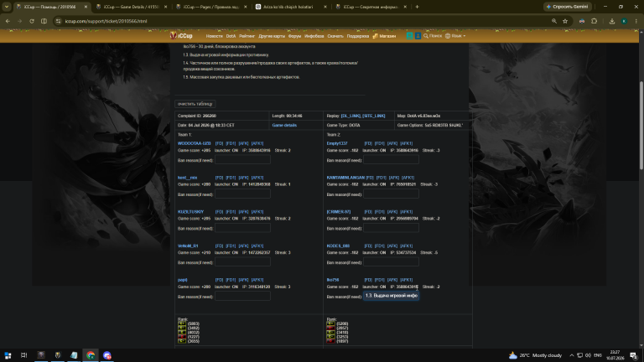Open the Рейтинг menu item
Image resolution: width=644 pixels, height=362 pixels.
pyautogui.click(x=247, y=36)
